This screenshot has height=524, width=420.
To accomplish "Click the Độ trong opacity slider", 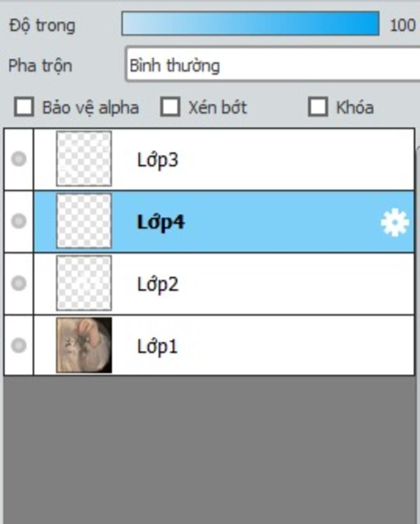I will pos(250,24).
